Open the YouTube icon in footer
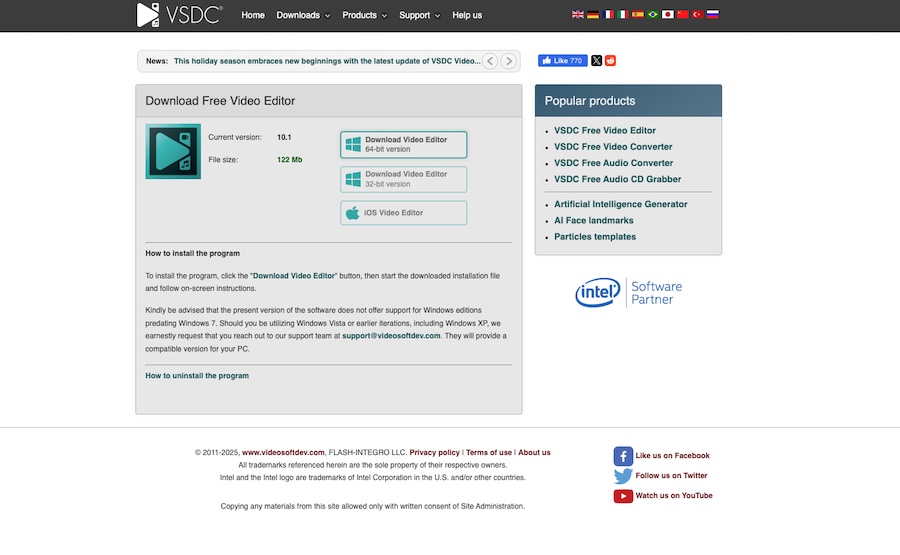The width and height of the screenshot is (900, 555). 623,496
